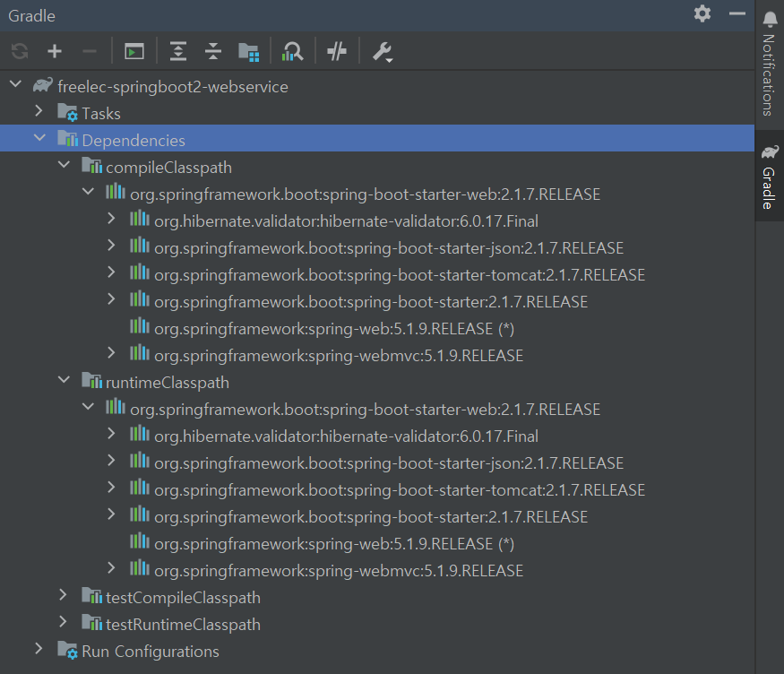Expand spring-boot-starter-json under compileClasspath
Screen dimensions: 784x674
[x=111, y=246]
